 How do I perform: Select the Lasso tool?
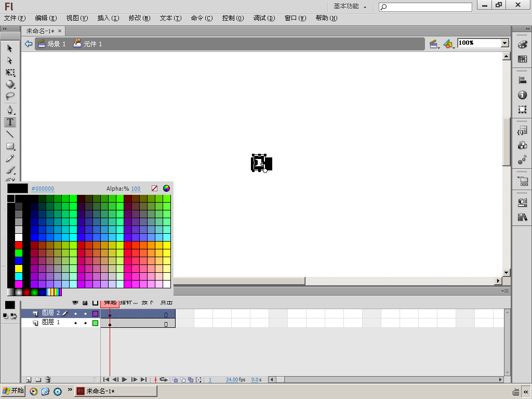pyautogui.click(x=10, y=96)
